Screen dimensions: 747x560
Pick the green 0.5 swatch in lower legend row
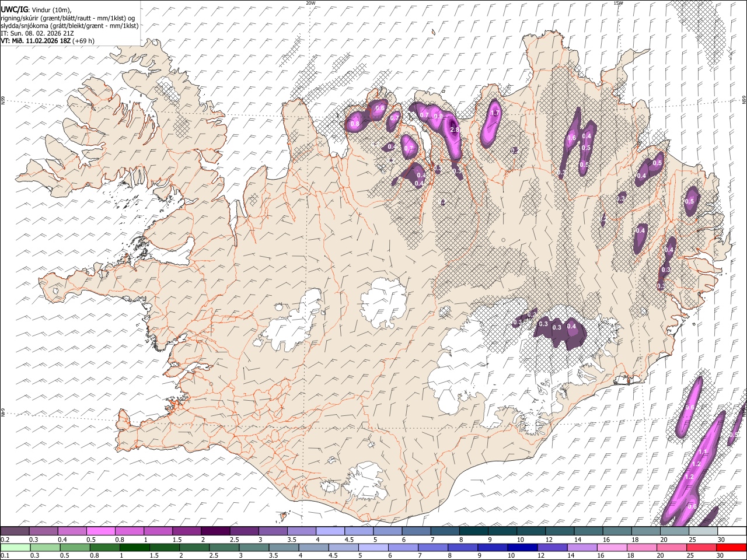pyautogui.click(x=75, y=547)
